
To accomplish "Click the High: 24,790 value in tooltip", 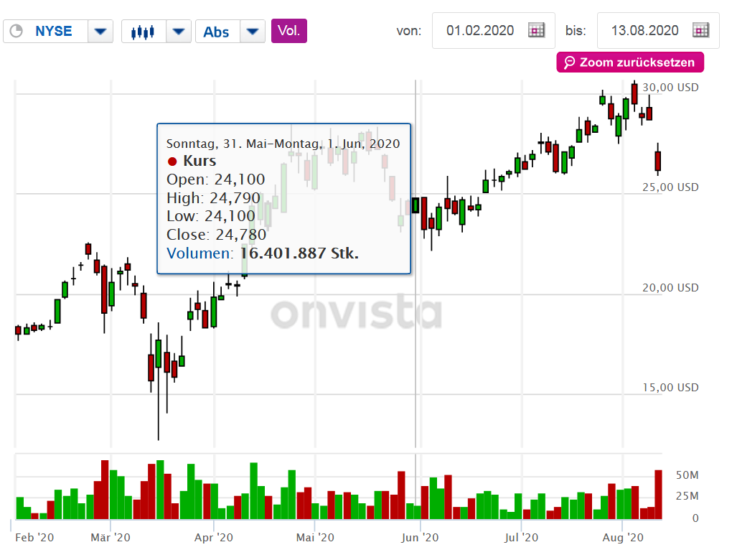I will pos(213,198).
